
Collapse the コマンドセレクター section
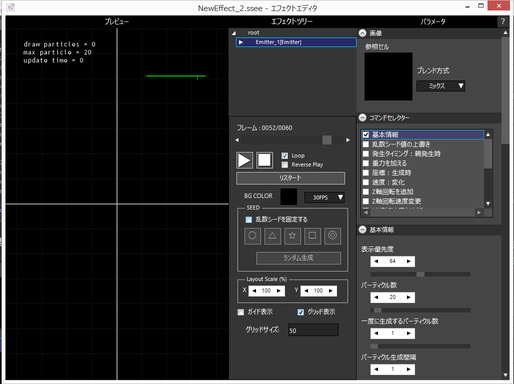[363, 118]
